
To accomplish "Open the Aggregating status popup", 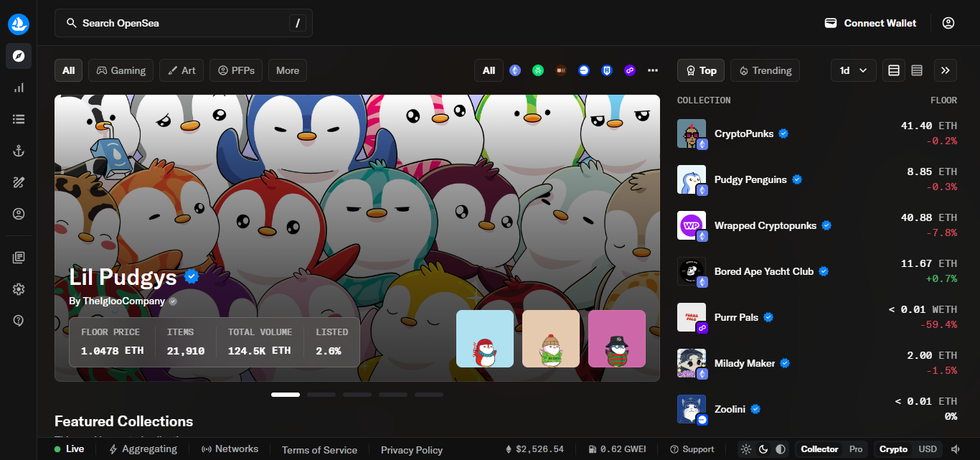I will click(143, 449).
